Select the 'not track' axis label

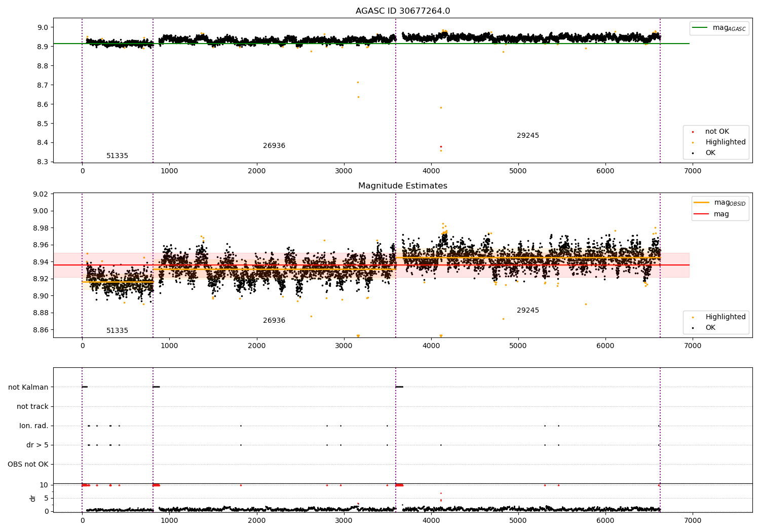click(x=32, y=406)
